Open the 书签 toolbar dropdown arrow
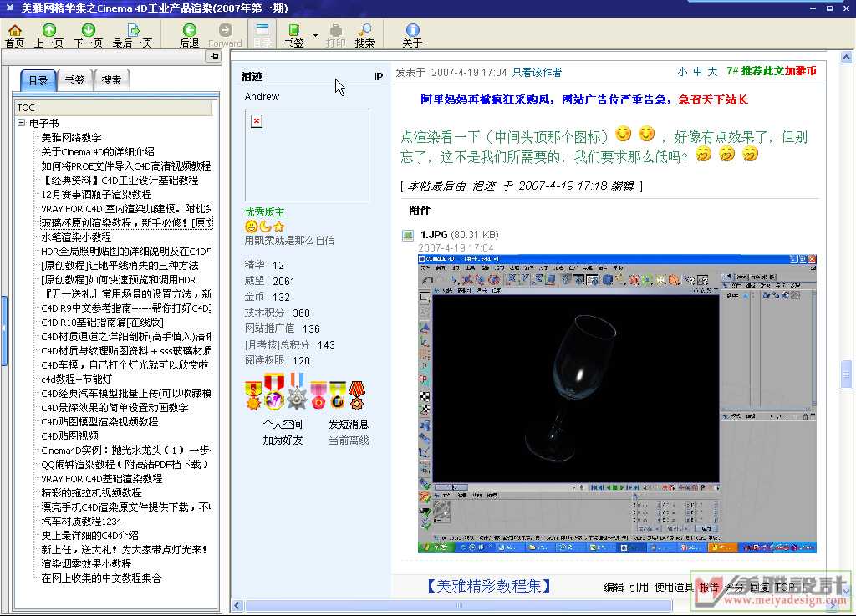The height and width of the screenshot is (616, 856). click(x=315, y=35)
